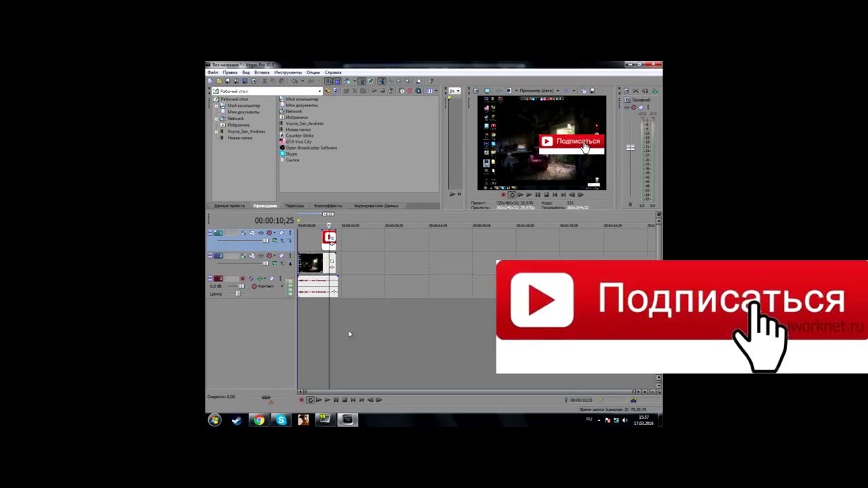Toggle the lock fader channels icon below master fader

(631, 204)
